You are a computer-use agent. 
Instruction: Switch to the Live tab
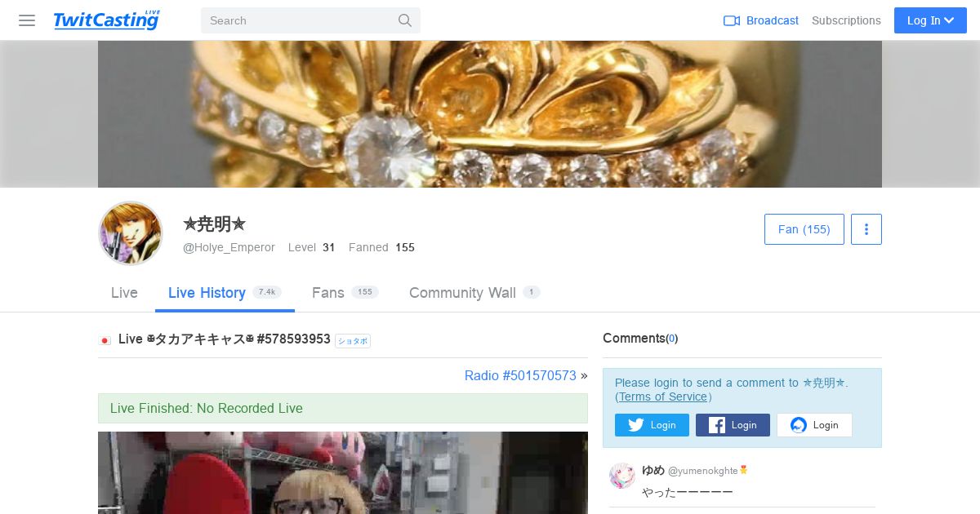(x=124, y=293)
